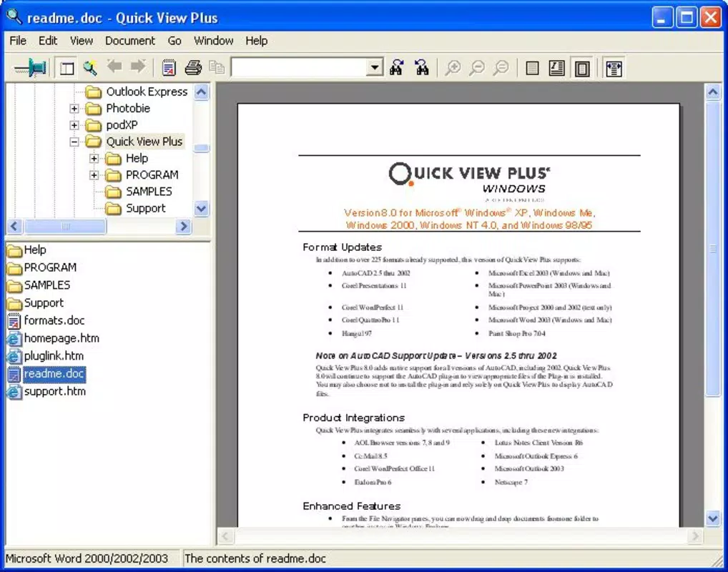Image resolution: width=728 pixels, height=572 pixels.
Task: Click the forward arrow toolbar icon
Action: (x=138, y=67)
